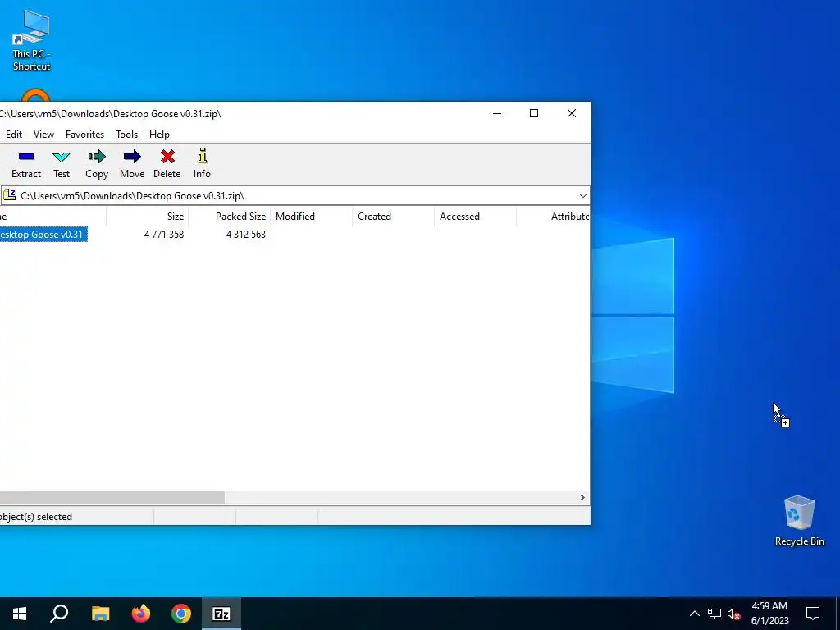The width and height of the screenshot is (840, 630).
Task: Click the archive icon in address bar
Action: coord(10,195)
